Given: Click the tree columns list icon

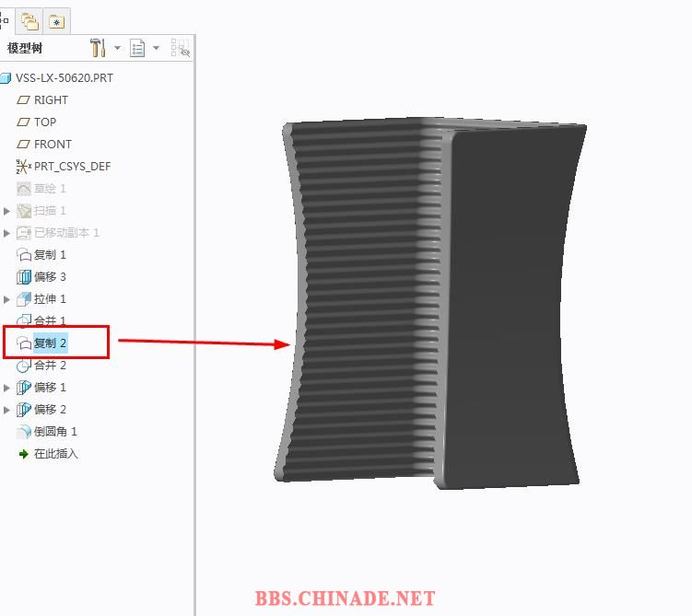Looking at the screenshot, I should 137,48.
